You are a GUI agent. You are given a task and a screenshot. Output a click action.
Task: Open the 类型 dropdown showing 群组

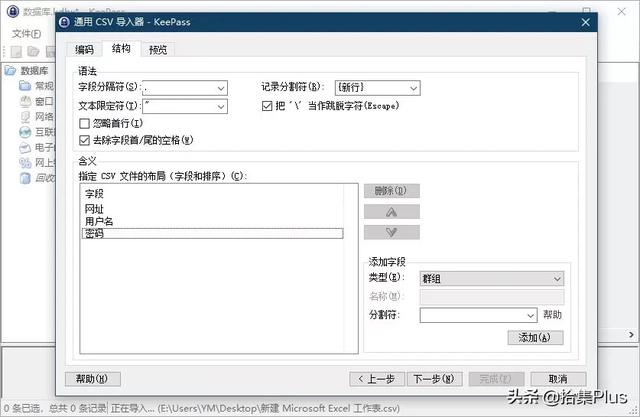[x=492, y=279]
